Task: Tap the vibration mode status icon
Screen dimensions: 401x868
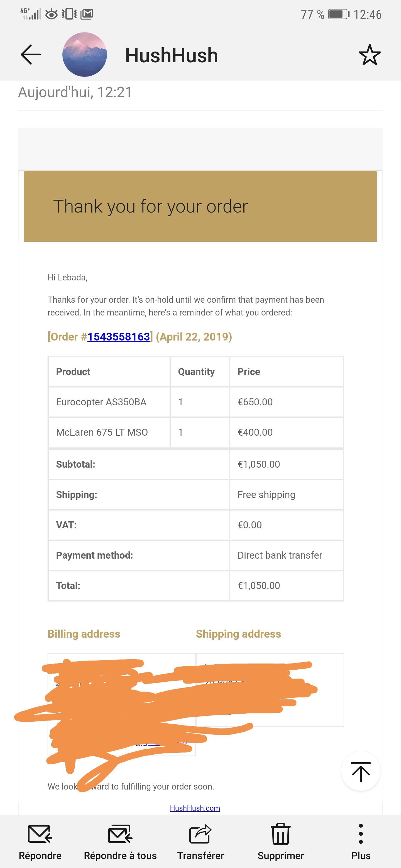Action: point(69,14)
